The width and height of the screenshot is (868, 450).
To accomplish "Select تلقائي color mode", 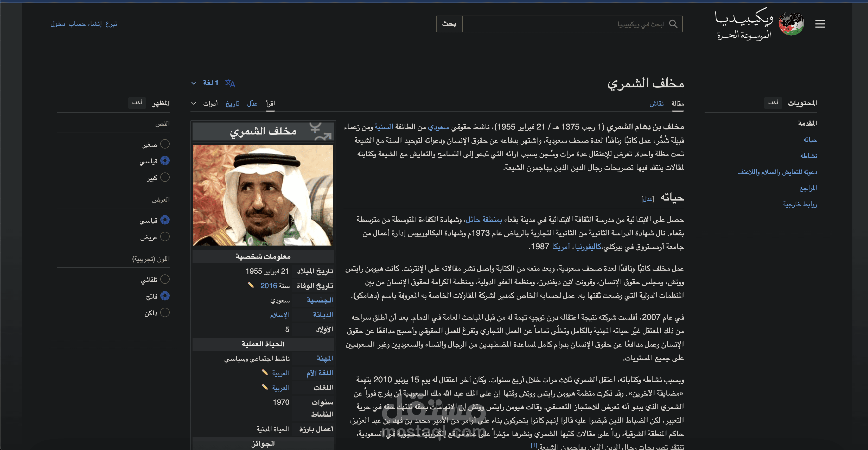I will [165, 279].
